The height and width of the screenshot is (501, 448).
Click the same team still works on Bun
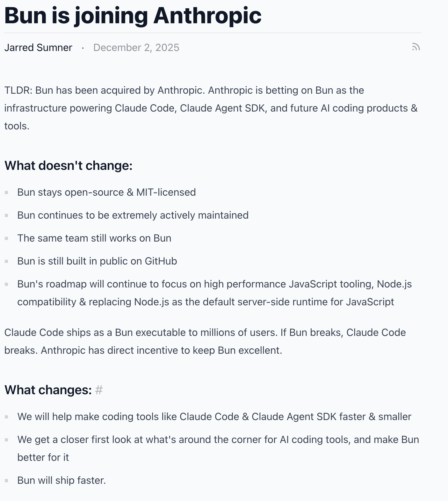pos(94,238)
